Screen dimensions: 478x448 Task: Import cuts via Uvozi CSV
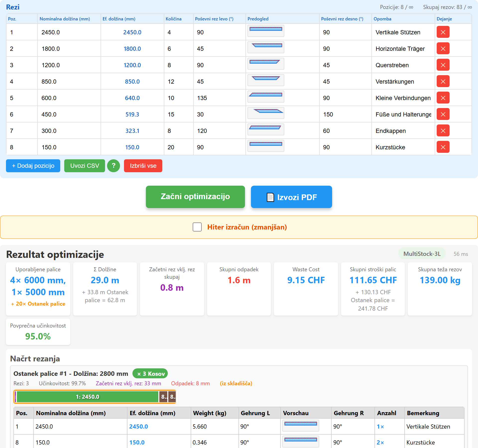[85, 166]
